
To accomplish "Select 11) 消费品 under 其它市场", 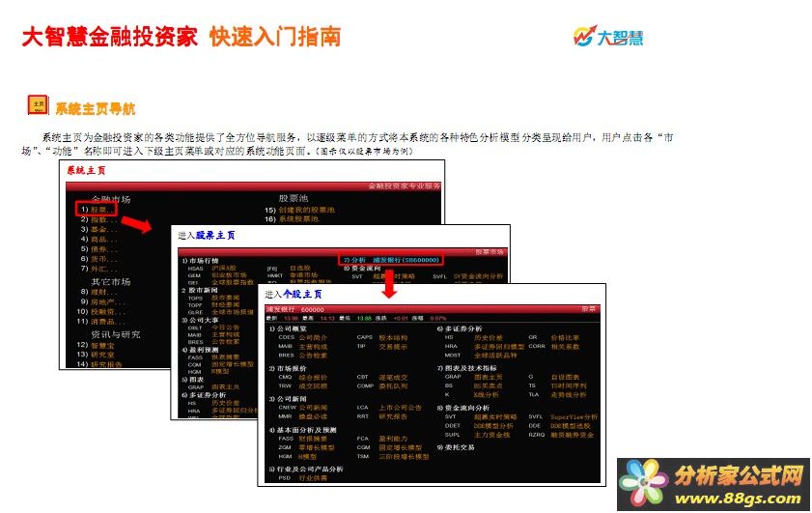I will coord(101,322).
